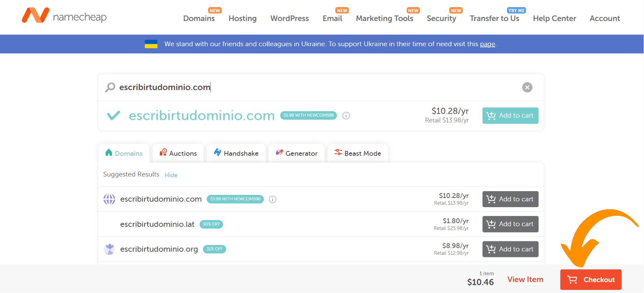Click the $5.98 WITH NEWCOM598 badge in suggested row
The image size is (644, 293).
click(235, 199)
